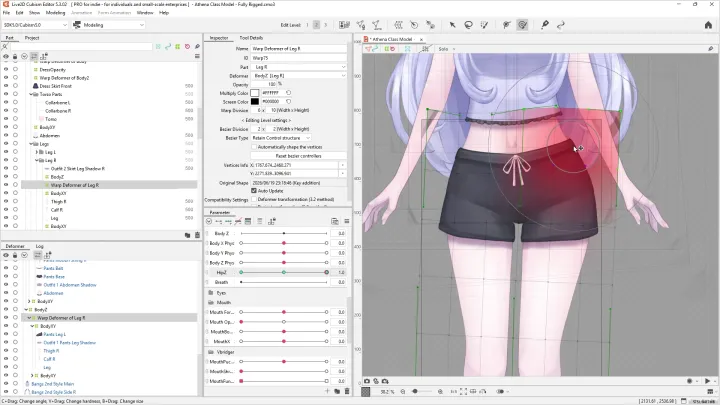Viewport: 720px width, 405px height.
Task: Click Editing Level settings link
Action: [266, 120]
